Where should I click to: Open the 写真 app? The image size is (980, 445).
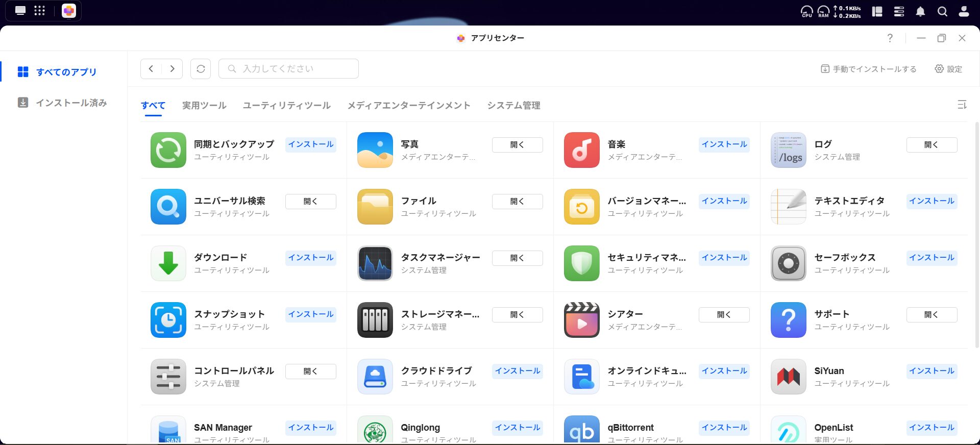[517, 145]
